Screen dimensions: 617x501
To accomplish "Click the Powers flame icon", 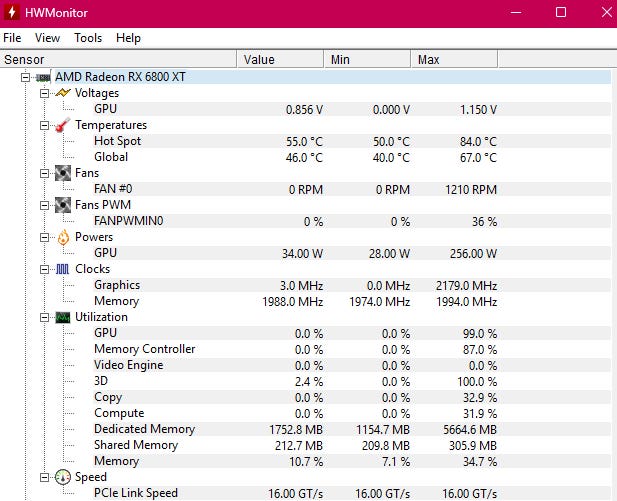I will click(x=63, y=237).
